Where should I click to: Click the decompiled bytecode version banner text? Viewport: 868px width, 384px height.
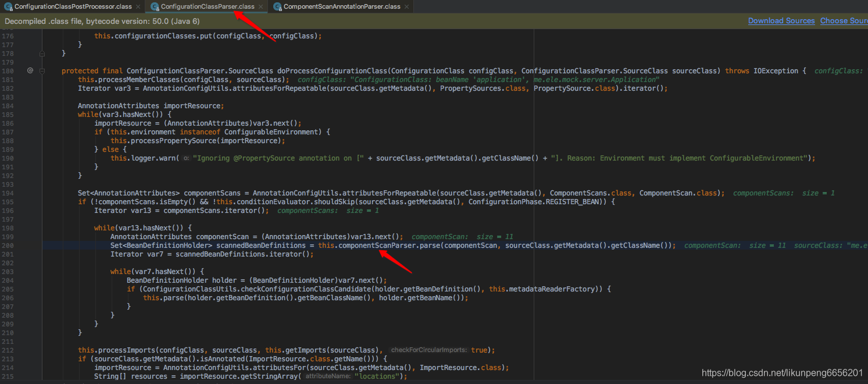(x=102, y=21)
